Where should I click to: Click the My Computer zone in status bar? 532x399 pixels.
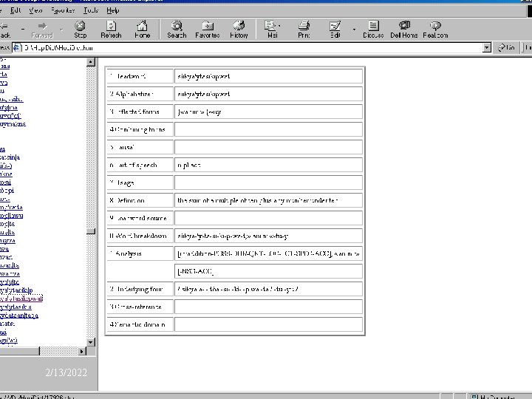click(497, 396)
